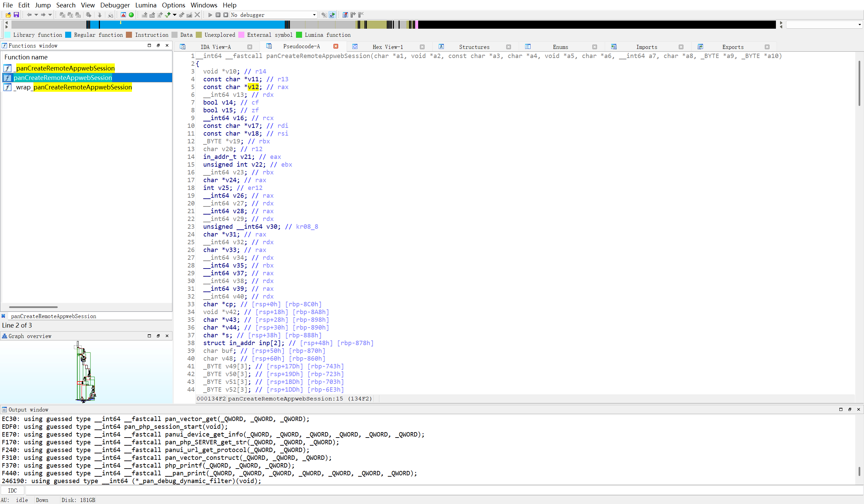
Task: Click the IDC command type button
Action: [x=12, y=490]
